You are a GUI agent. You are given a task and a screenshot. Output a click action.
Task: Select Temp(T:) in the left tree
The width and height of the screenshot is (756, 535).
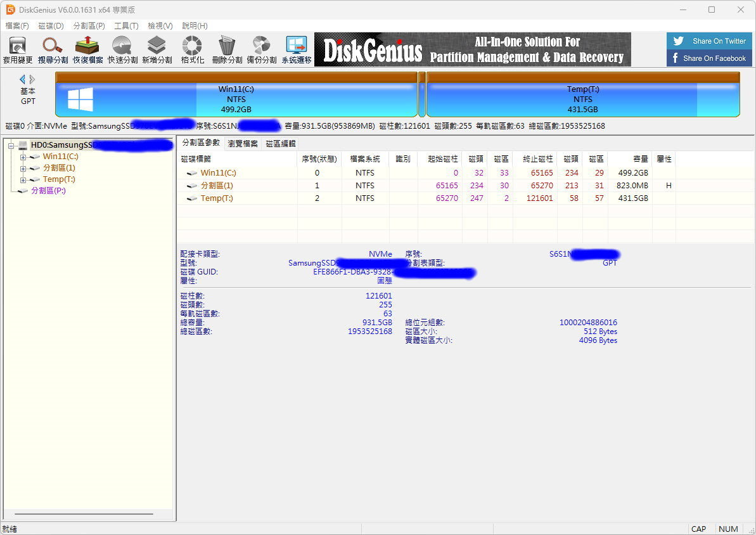pos(59,179)
